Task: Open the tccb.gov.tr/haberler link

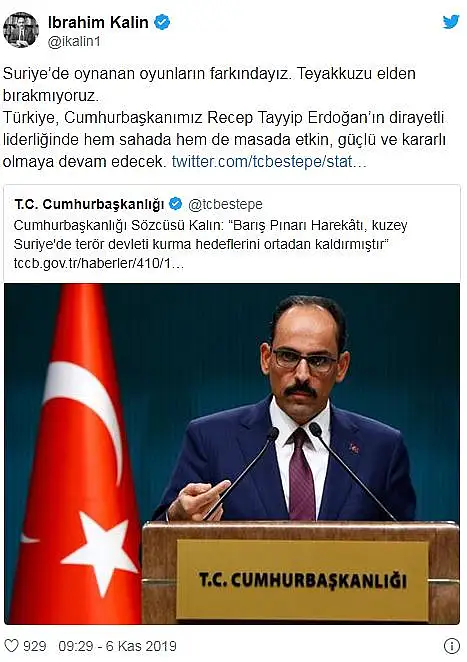Action: (x=99, y=264)
